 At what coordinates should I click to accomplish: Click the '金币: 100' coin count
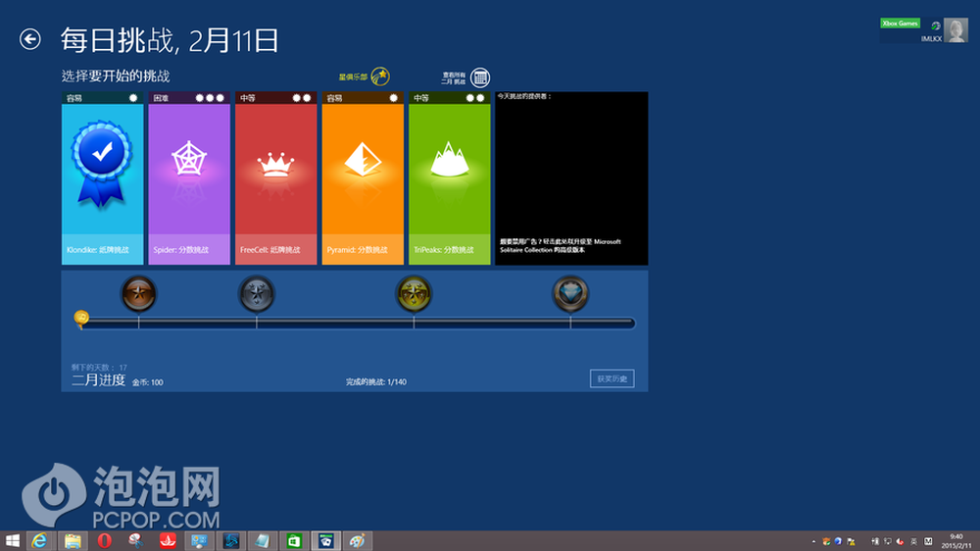148,382
